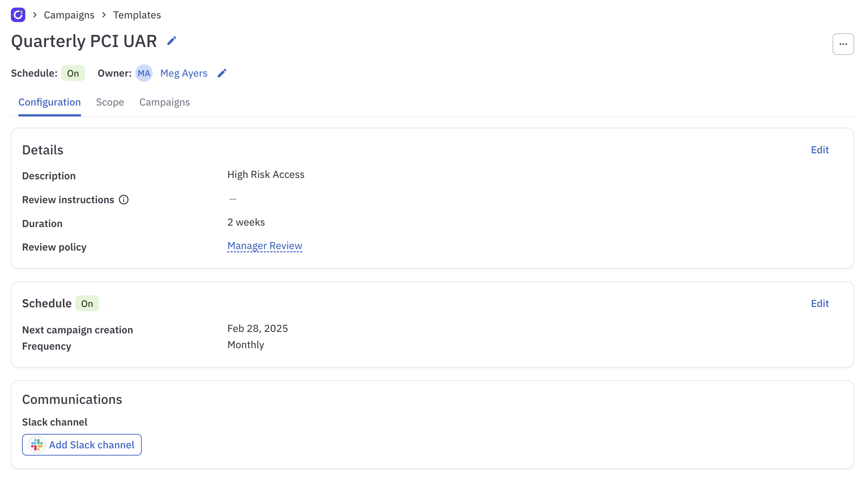The height and width of the screenshot is (478, 868).
Task: Toggle the On badge inside the Schedule card
Action: (x=87, y=304)
